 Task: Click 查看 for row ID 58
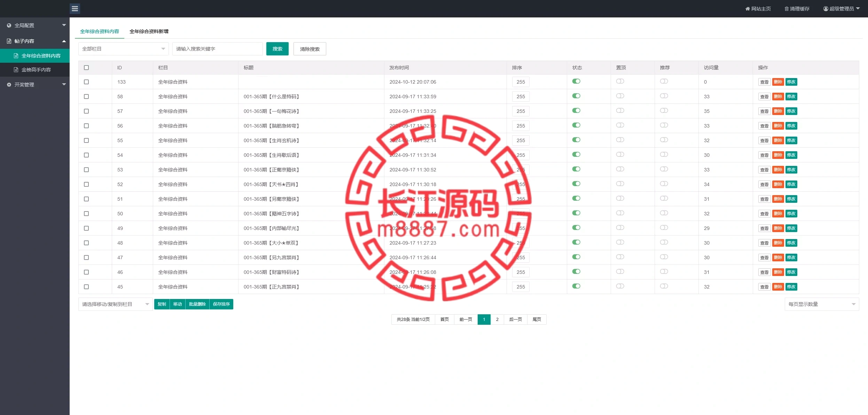click(x=764, y=97)
